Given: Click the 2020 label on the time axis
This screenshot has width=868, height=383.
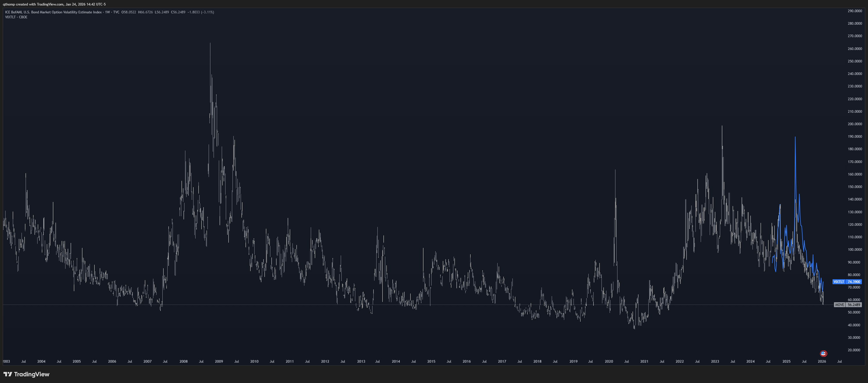Looking at the screenshot, I should (608, 361).
